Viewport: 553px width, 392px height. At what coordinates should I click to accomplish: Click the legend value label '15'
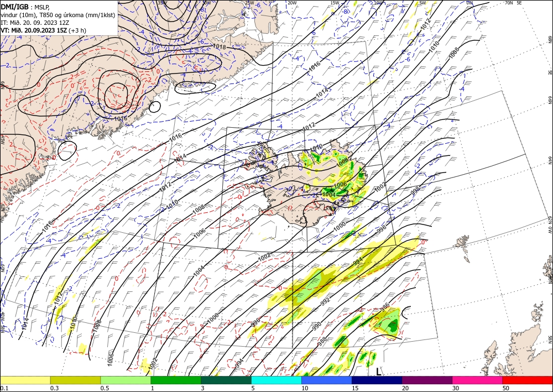point(355,388)
